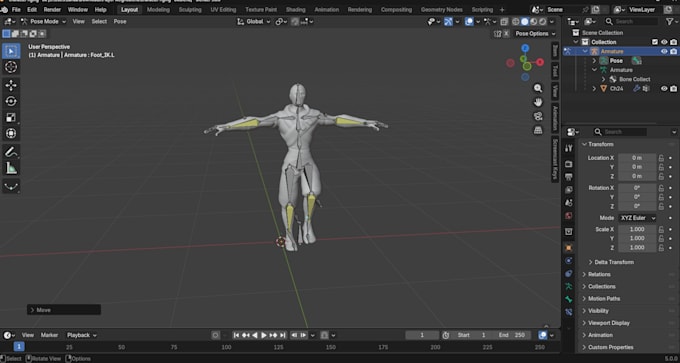Open the Render properties tab icon
The image size is (680, 363).
coord(569,164)
